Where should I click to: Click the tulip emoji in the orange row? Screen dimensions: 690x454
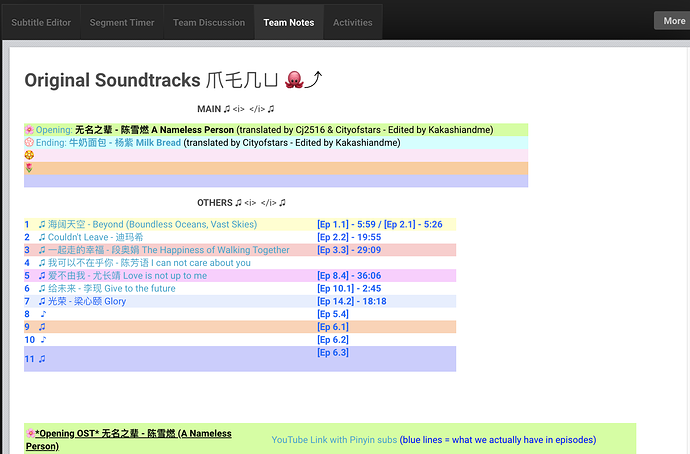[29, 168]
